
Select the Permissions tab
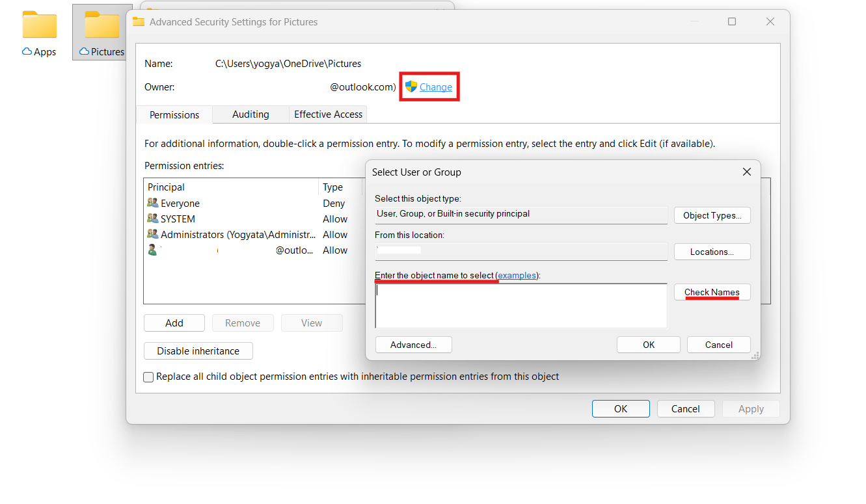(x=174, y=114)
